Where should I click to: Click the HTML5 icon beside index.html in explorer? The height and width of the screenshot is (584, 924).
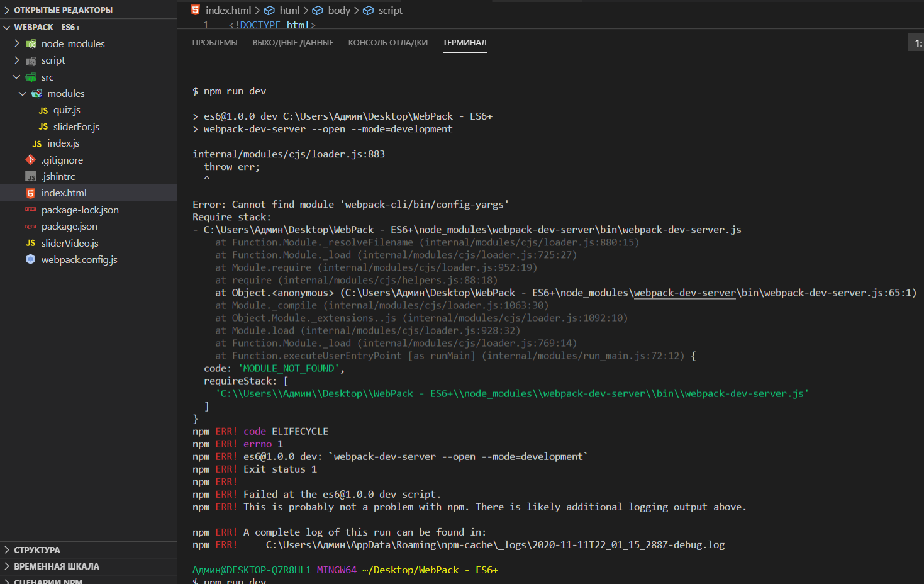(x=31, y=193)
